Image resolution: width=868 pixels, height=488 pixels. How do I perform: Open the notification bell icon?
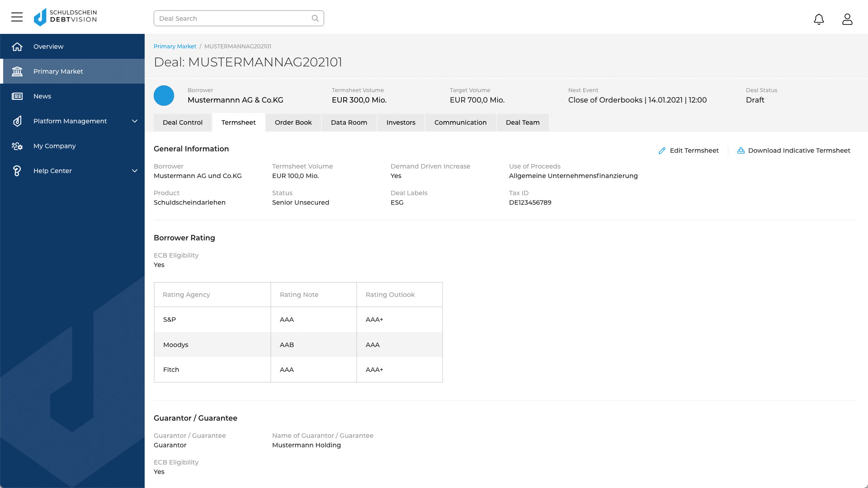pyautogui.click(x=819, y=19)
